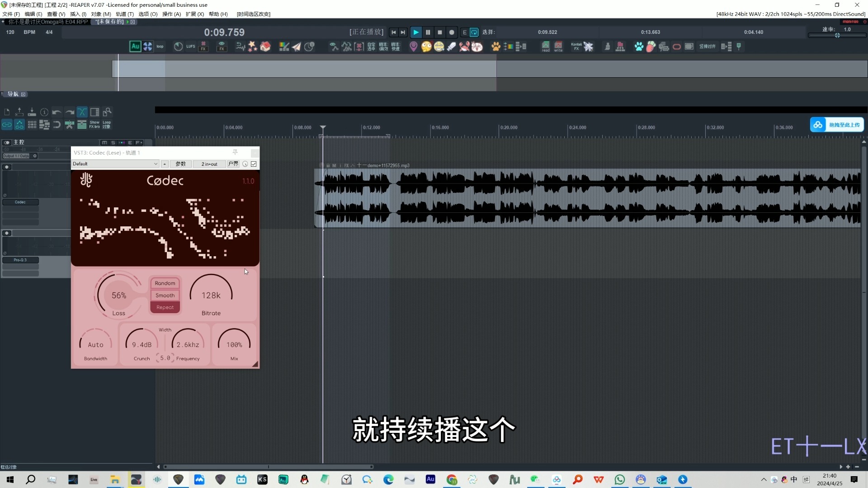Viewport: 868px width, 488px height.
Task: Open the 选项 (O) menu
Action: 148,14
